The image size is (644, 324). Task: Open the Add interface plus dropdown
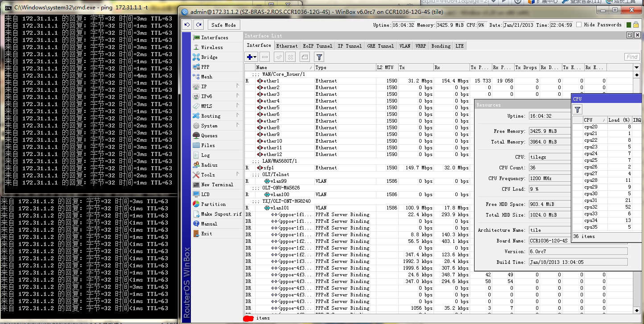(x=252, y=57)
